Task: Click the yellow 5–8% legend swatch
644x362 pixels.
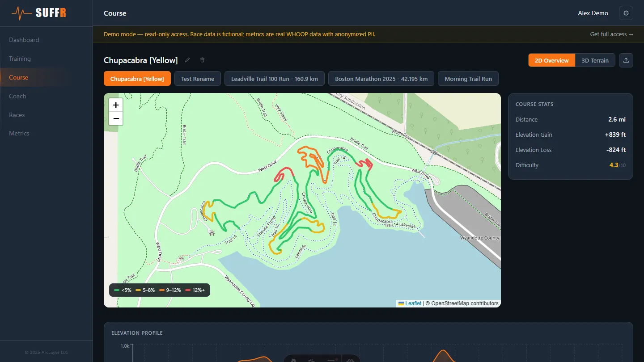Action: [138, 290]
